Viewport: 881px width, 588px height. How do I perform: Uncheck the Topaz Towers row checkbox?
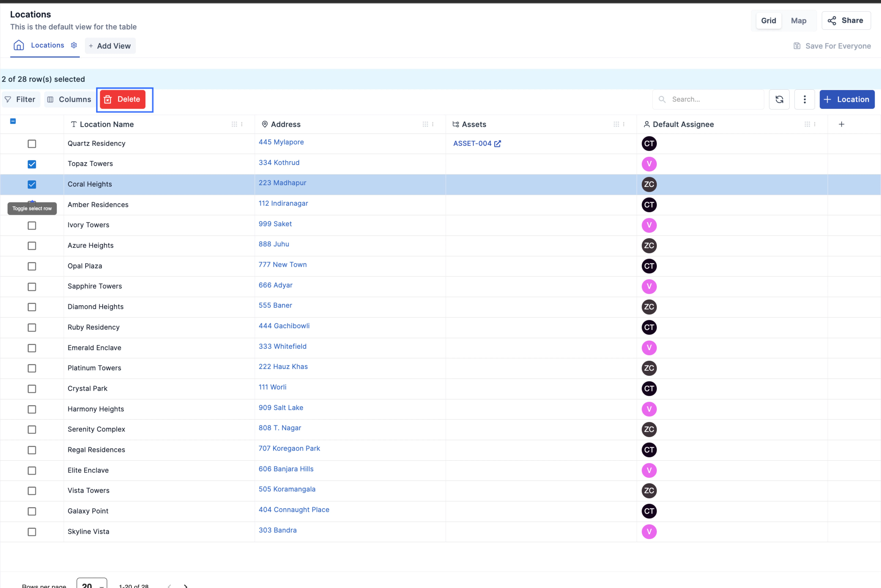tap(32, 164)
